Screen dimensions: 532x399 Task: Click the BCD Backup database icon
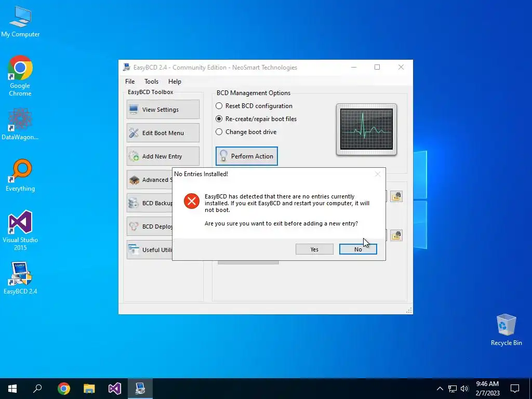click(x=134, y=203)
